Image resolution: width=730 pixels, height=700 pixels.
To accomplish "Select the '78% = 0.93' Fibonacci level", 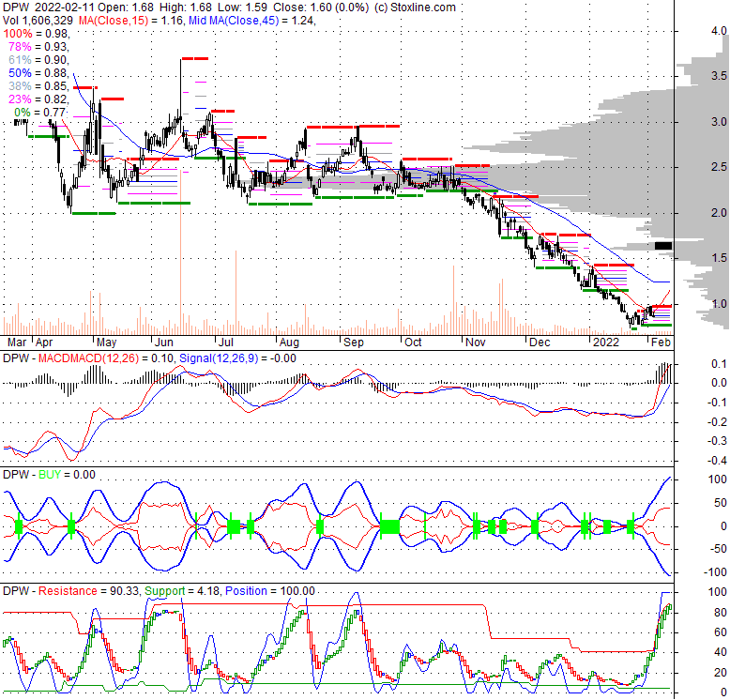I will pos(39,47).
